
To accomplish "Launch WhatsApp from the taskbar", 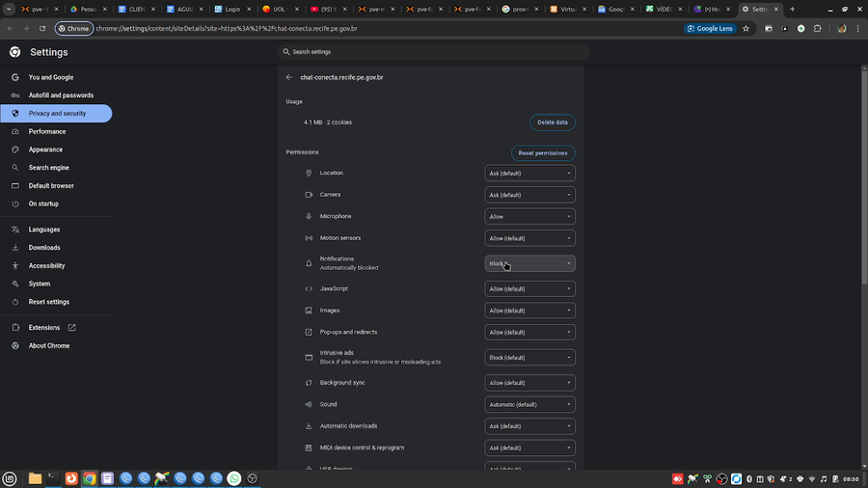I will tap(234, 478).
